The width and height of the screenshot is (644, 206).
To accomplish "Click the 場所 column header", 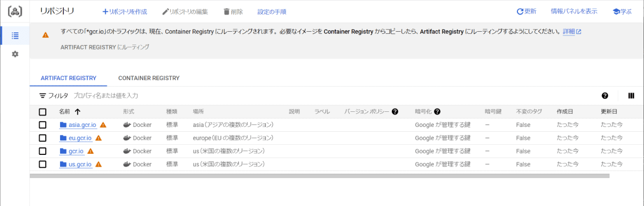I will [198, 112].
